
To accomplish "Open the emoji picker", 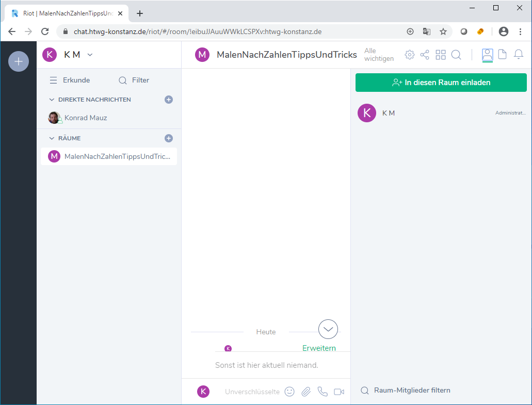I will 289,392.
